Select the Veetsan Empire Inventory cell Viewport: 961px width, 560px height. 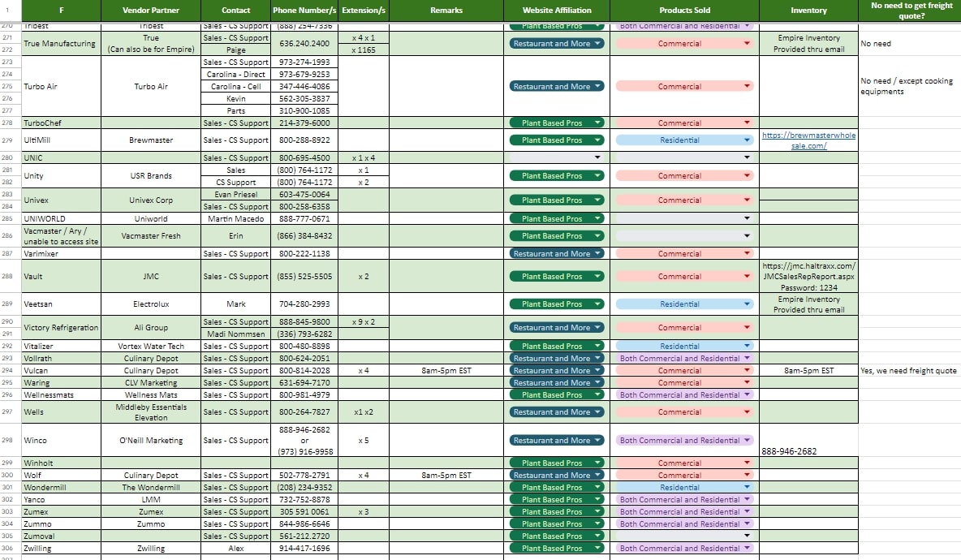click(x=808, y=304)
